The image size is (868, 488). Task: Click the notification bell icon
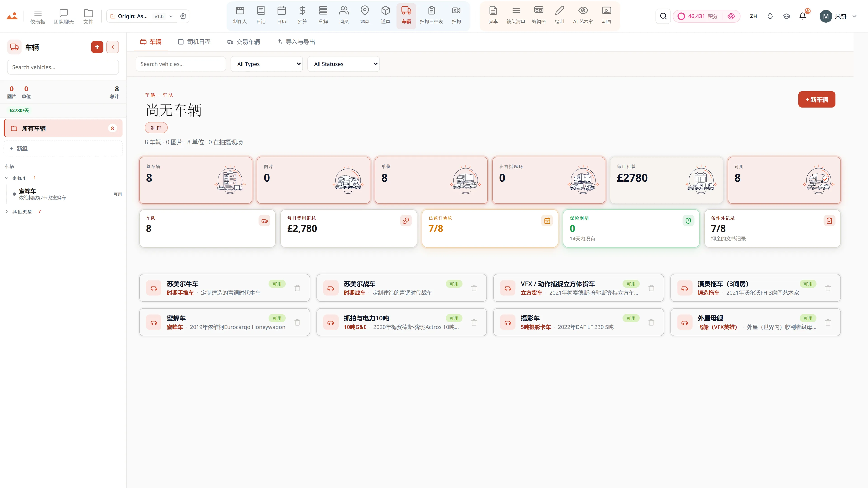pos(803,16)
